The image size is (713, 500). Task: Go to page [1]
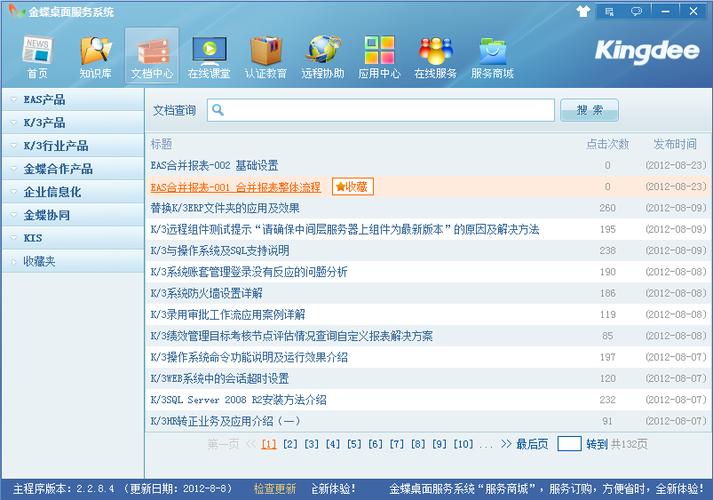(x=269, y=444)
